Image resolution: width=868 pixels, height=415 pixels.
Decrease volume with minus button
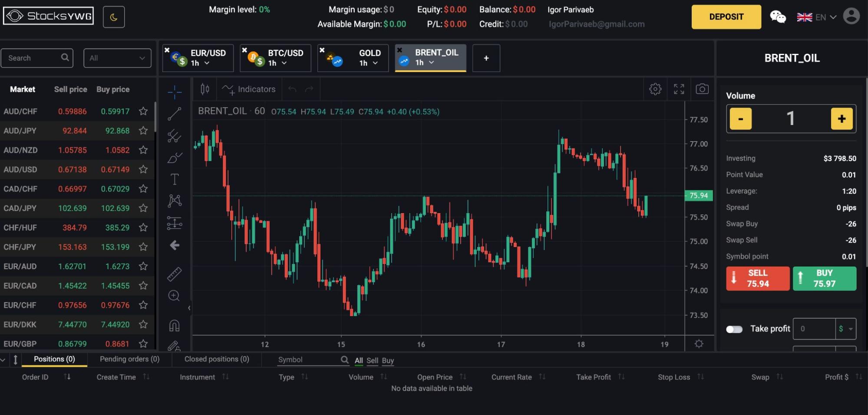tap(740, 119)
